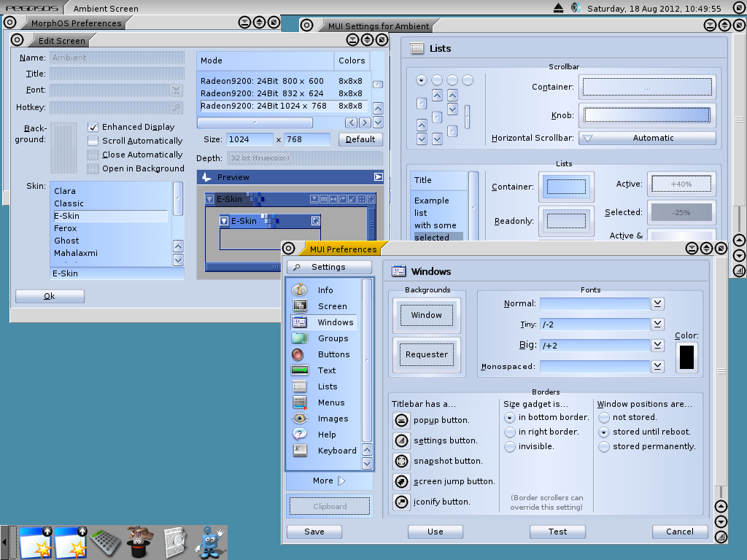Open the Monospaced font popup arrow
The height and width of the screenshot is (560, 747).
pyautogui.click(x=657, y=366)
